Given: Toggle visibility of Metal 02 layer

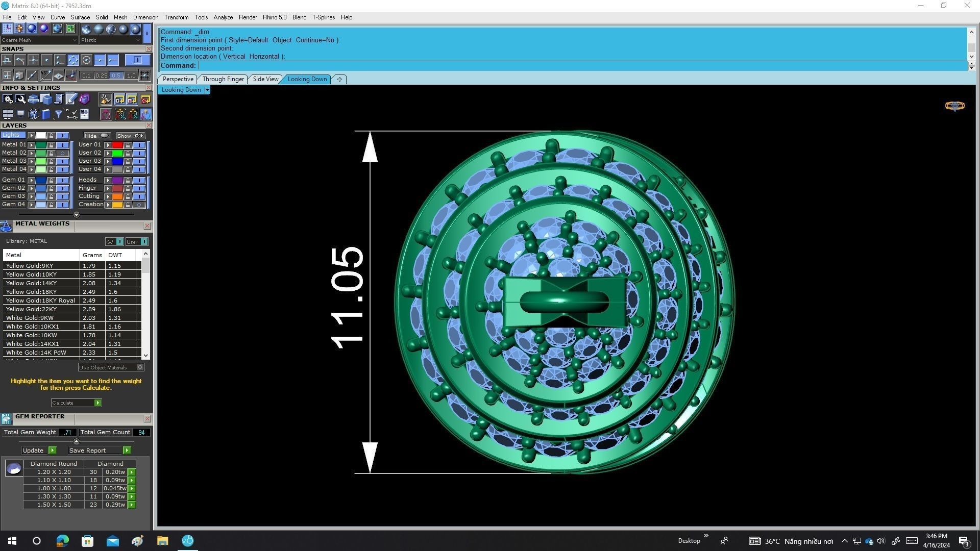Looking at the screenshot, I should 62,153.
